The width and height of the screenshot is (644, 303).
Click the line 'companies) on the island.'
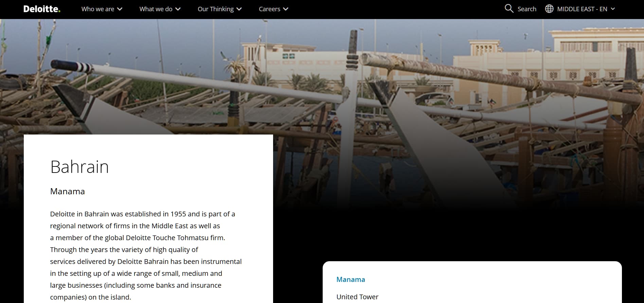(90, 297)
